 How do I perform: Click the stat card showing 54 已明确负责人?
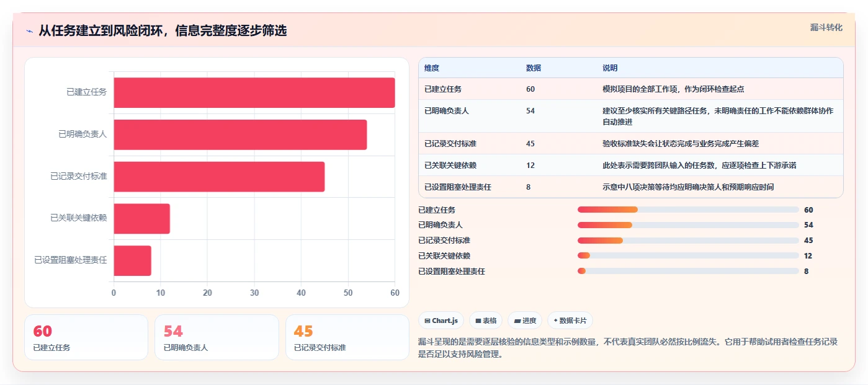[x=217, y=337]
